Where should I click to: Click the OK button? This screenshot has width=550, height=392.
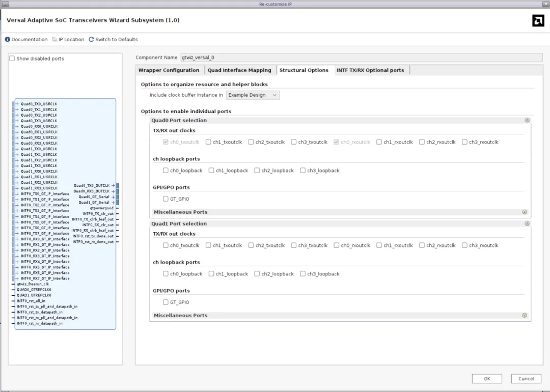pyautogui.click(x=487, y=379)
